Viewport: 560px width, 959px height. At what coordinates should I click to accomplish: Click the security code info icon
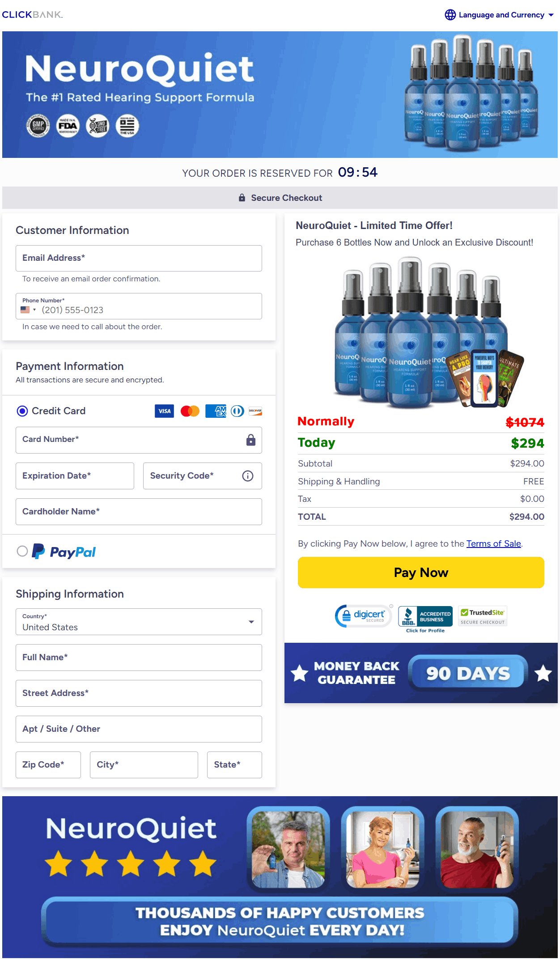pos(247,476)
